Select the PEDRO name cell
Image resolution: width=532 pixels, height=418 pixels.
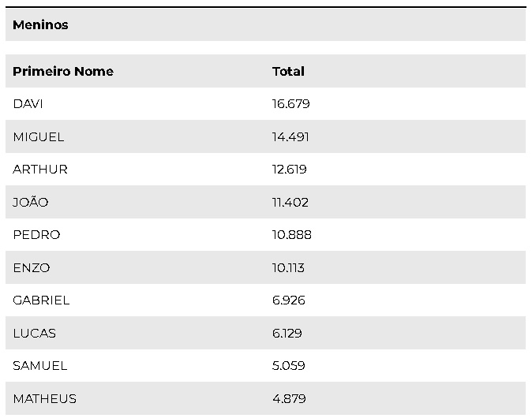point(36,235)
